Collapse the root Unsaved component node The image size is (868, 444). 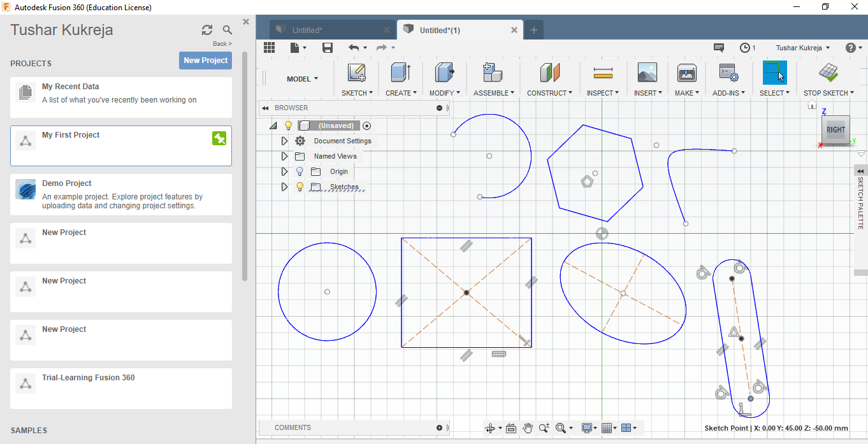(x=273, y=126)
